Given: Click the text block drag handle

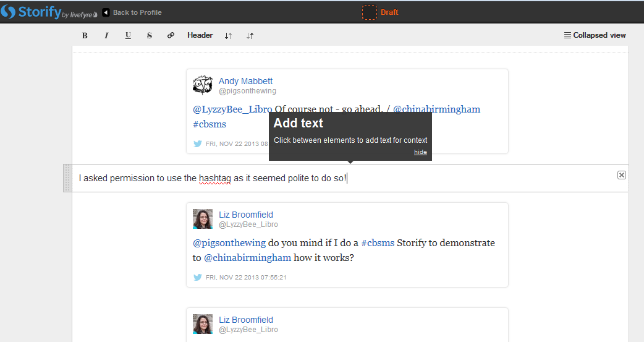Looking at the screenshot, I should 67,178.
